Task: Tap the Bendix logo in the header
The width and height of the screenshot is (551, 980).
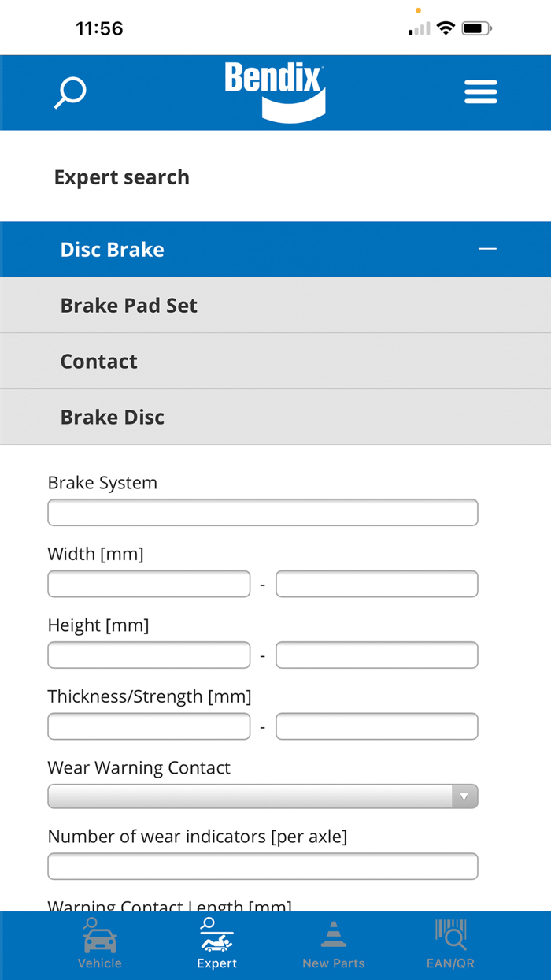Action: click(275, 89)
